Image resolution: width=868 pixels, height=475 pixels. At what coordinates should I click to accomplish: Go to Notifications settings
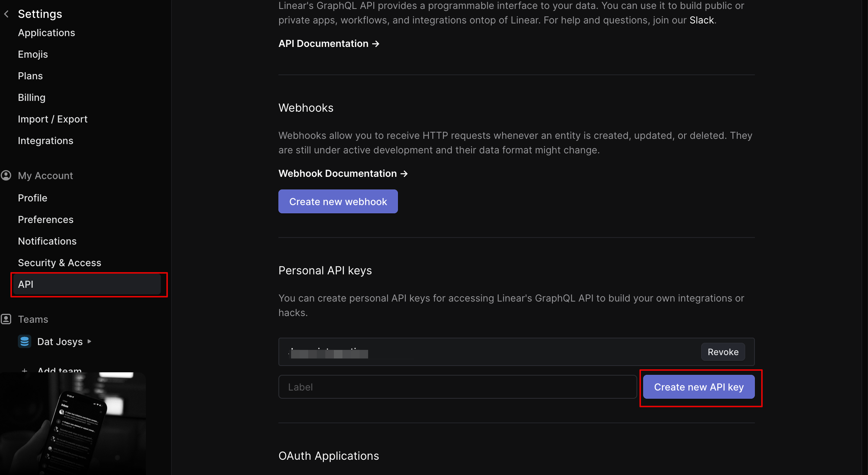pos(47,241)
